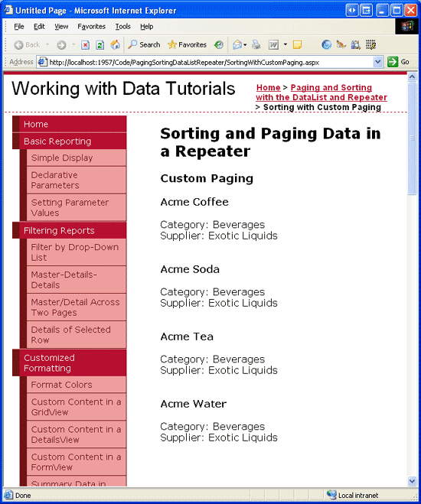Click the page icon in address bar
Screen dimensions: 421x504
[43, 62]
